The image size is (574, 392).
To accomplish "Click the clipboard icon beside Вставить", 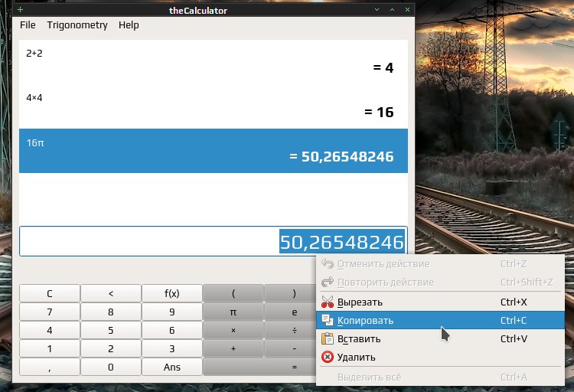I will pos(328,338).
